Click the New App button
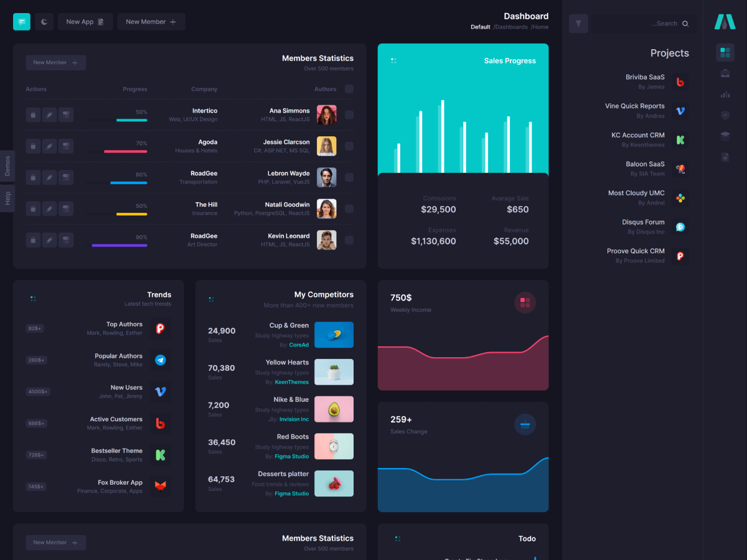The width and height of the screenshot is (747, 560). pyautogui.click(x=85, y=22)
